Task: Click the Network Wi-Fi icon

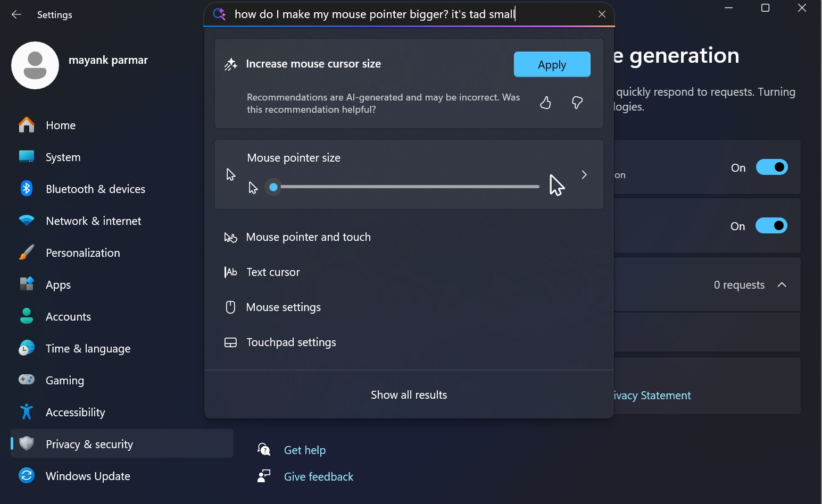Action: point(27,221)
